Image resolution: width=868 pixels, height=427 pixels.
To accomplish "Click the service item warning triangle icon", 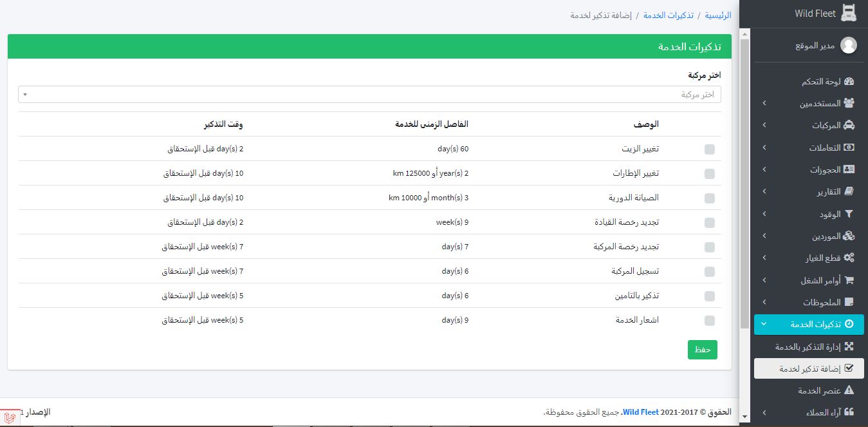I will (849, 390).
